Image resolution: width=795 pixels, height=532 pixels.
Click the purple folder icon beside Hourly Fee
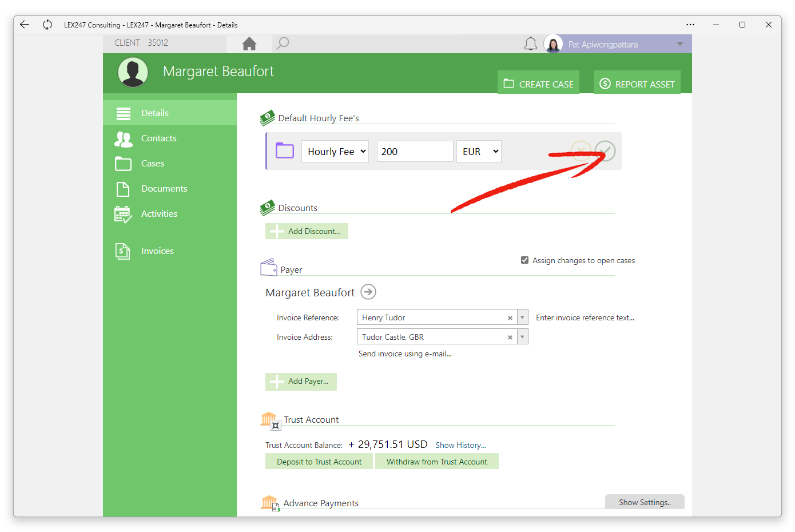tap(285, 151)
